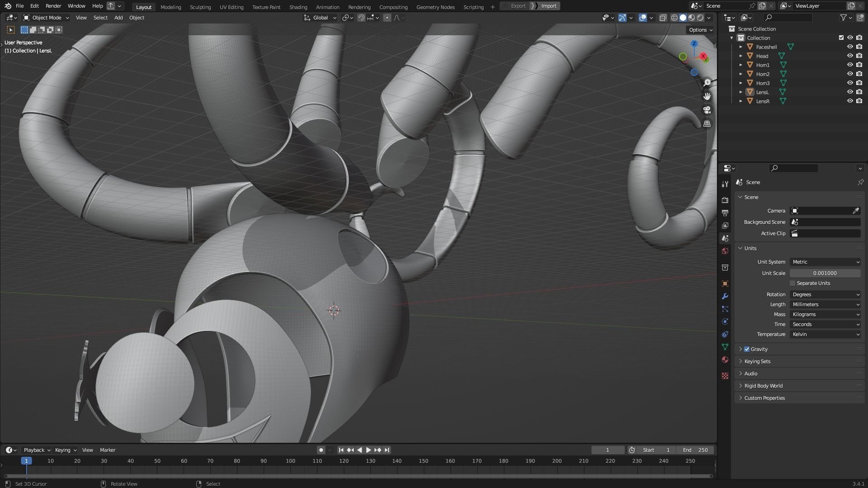Expand the Keying Sets panel
The height and width of the screenshot is (488, 868).
point(757,361)
